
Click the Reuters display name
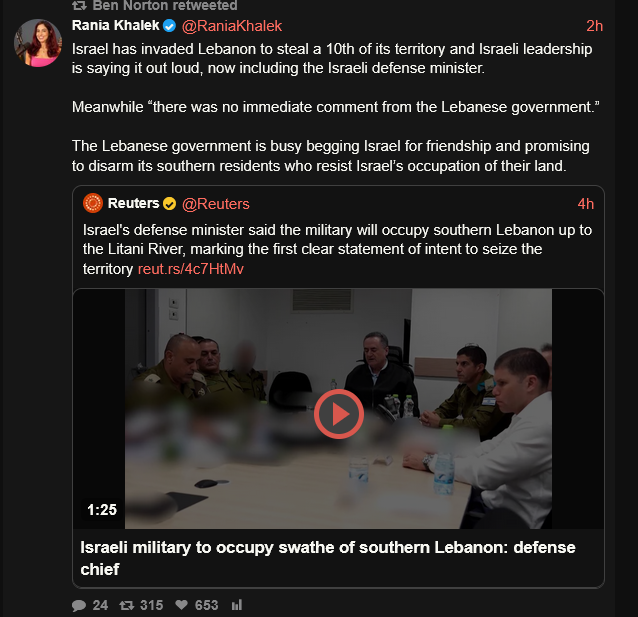(x=134, y=204)
